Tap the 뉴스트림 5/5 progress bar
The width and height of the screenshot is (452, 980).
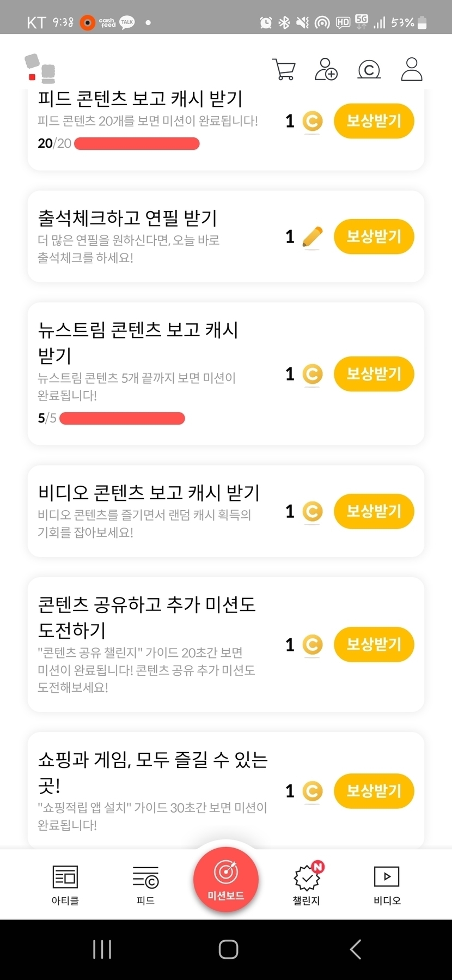122,419
